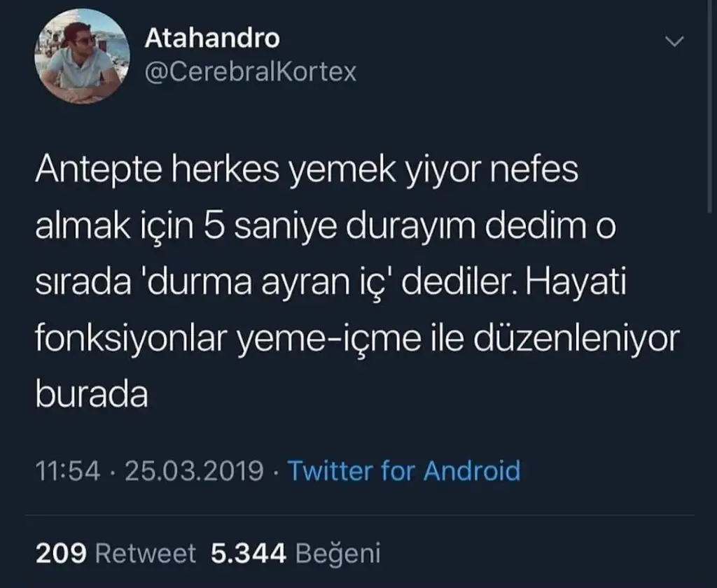Click the Atahandro display name
Image resolution: width=717 pixels, height=588 pixels.
[x=212, y=38]
